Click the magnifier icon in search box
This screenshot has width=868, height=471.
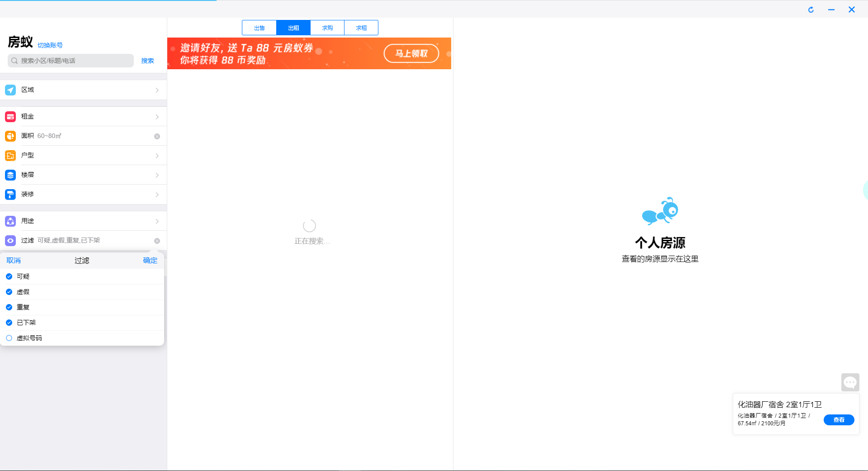(14, 61)
